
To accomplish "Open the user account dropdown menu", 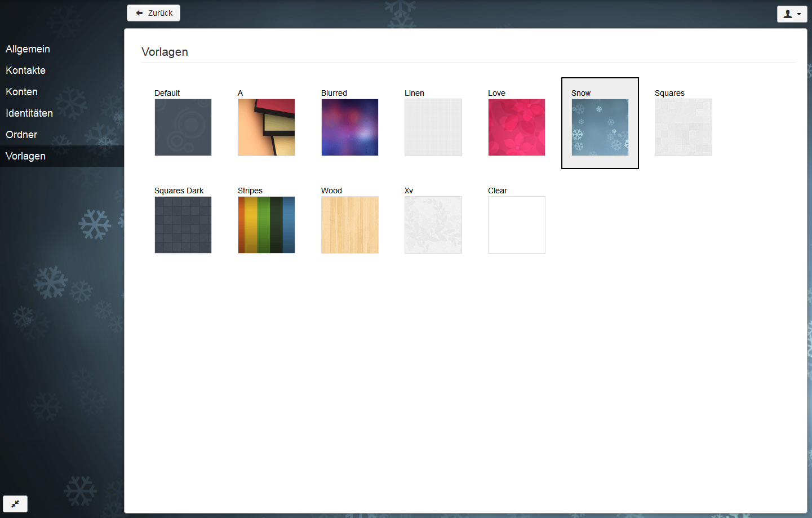I will coord(792,14).
